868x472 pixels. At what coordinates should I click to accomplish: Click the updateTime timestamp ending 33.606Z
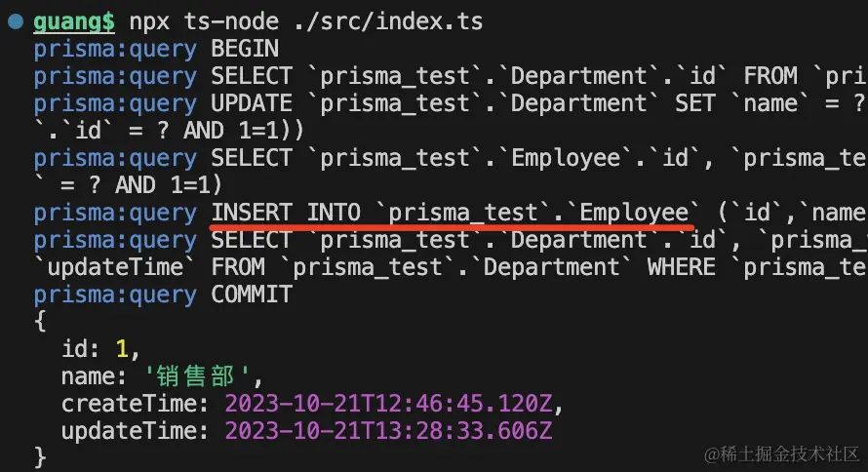pos(394,430)
